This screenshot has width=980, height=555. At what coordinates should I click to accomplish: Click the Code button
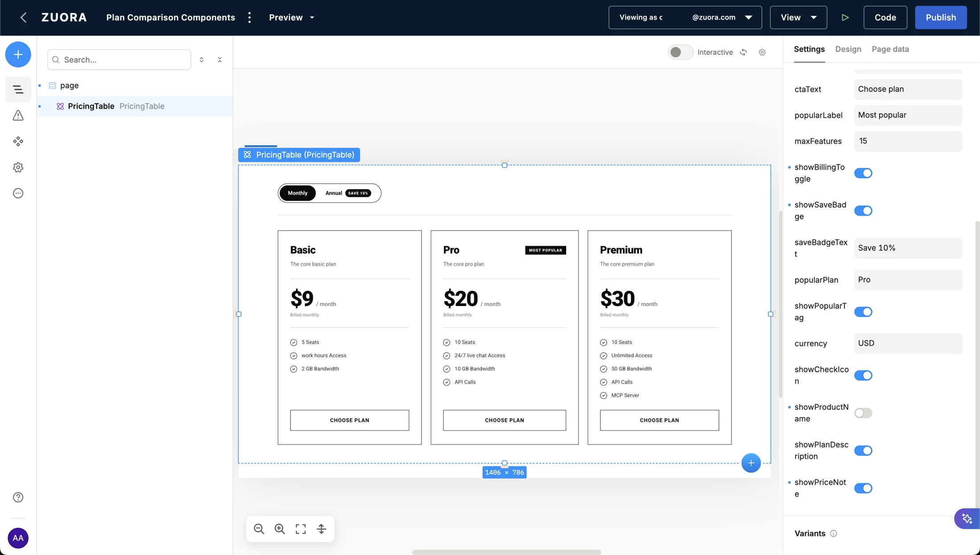pyautogui.click(x=885, y=17)
